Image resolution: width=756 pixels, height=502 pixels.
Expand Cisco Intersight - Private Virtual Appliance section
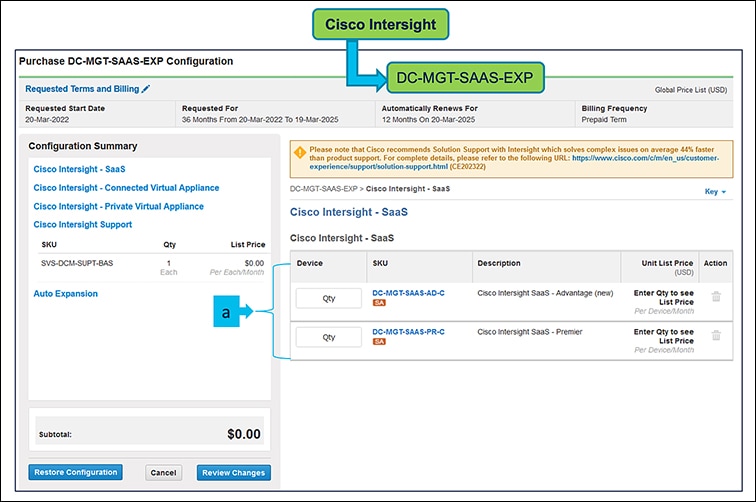click(118, 206)
